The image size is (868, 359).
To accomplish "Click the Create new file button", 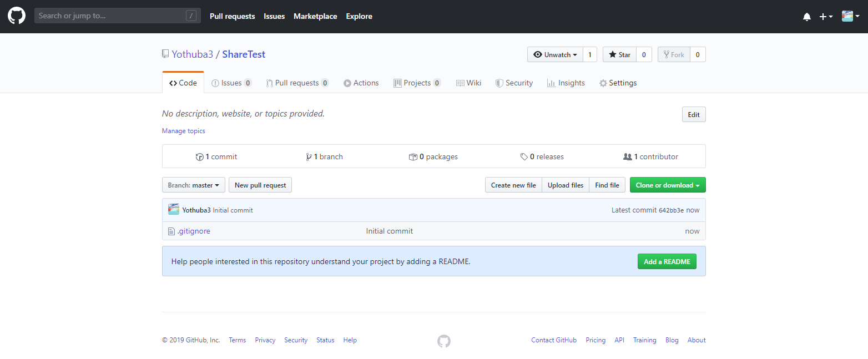I will pos(513,185).
